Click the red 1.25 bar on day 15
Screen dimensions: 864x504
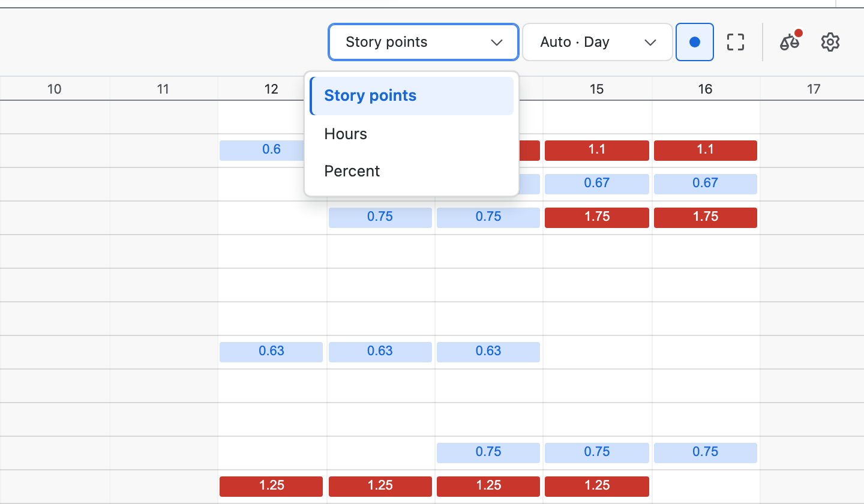(x=597, y=486)
